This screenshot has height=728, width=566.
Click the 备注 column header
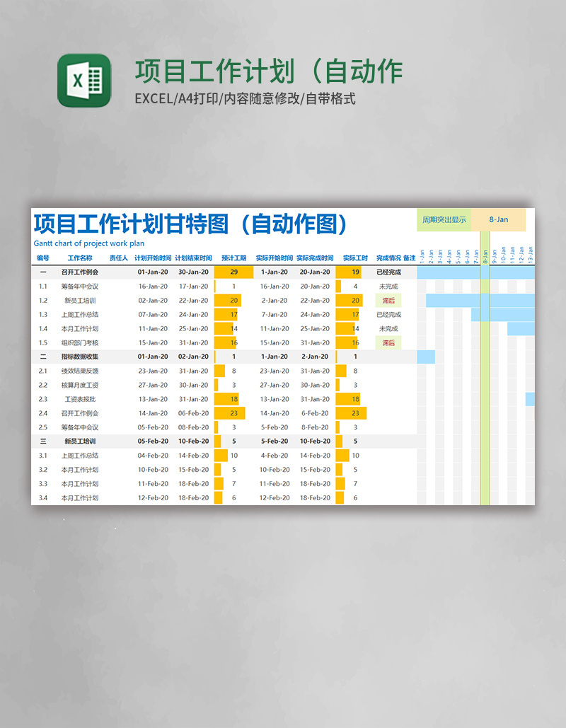click(x=409, y=258)
